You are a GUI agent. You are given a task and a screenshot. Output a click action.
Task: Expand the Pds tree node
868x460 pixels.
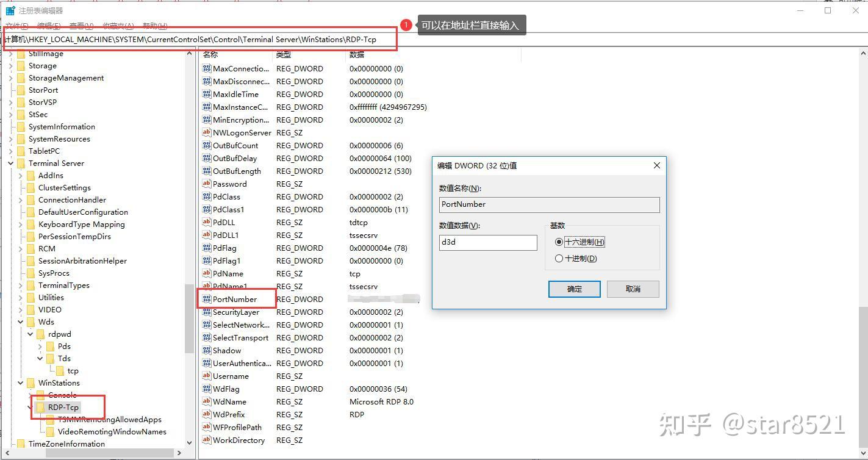coord(40,346)
